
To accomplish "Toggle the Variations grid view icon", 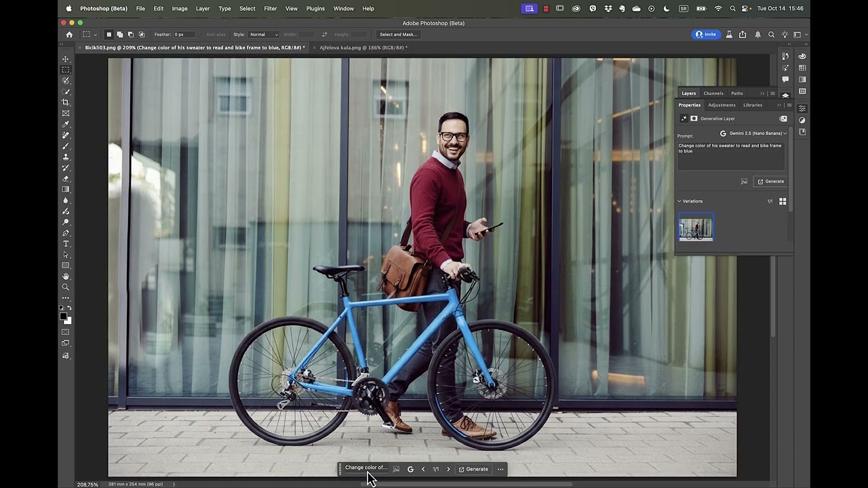I will pyautogui.click(x=783, y=201).
